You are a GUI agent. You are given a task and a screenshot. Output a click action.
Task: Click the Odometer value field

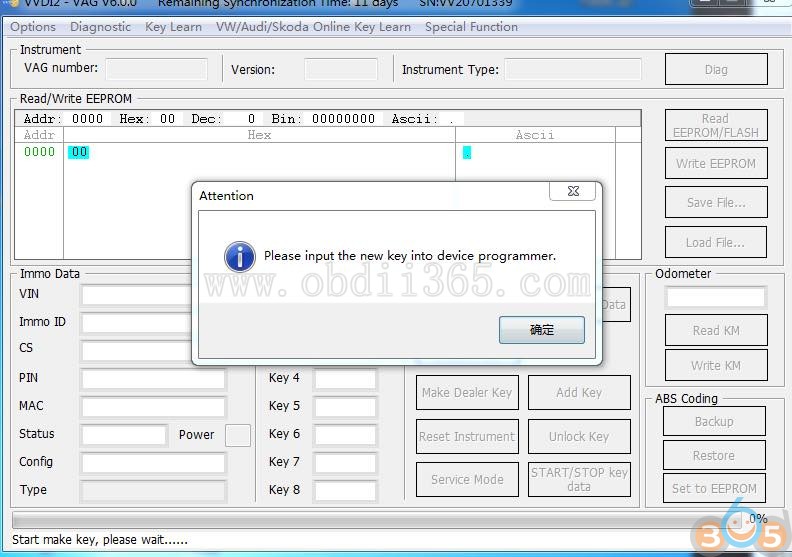(x=716, y=297)
